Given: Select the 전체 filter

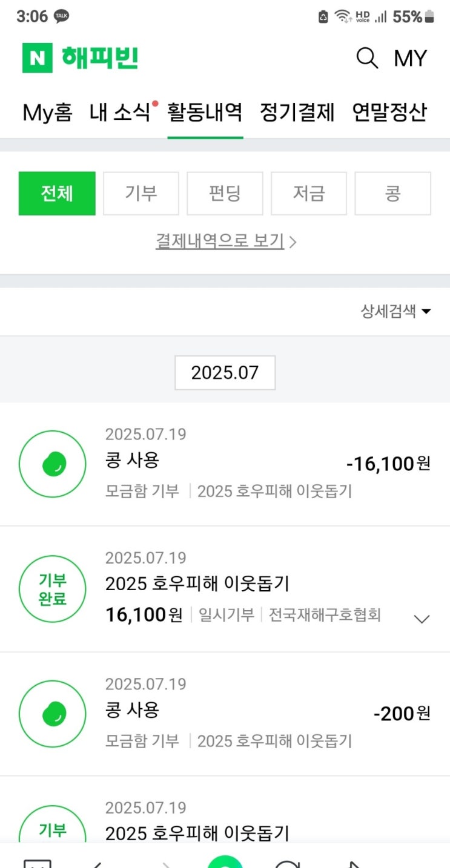Looking at the screenshot, I should coord(57,194).
